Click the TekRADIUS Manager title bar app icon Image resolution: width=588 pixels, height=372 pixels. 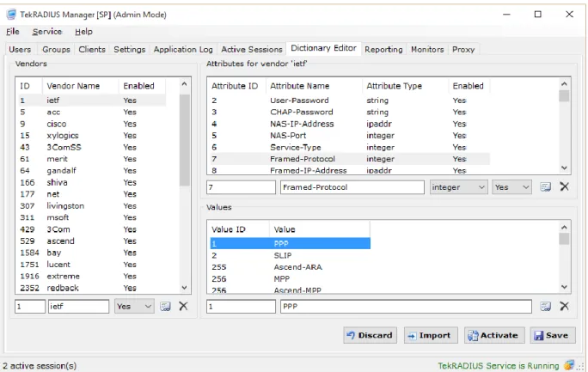(x=12, y=15)
